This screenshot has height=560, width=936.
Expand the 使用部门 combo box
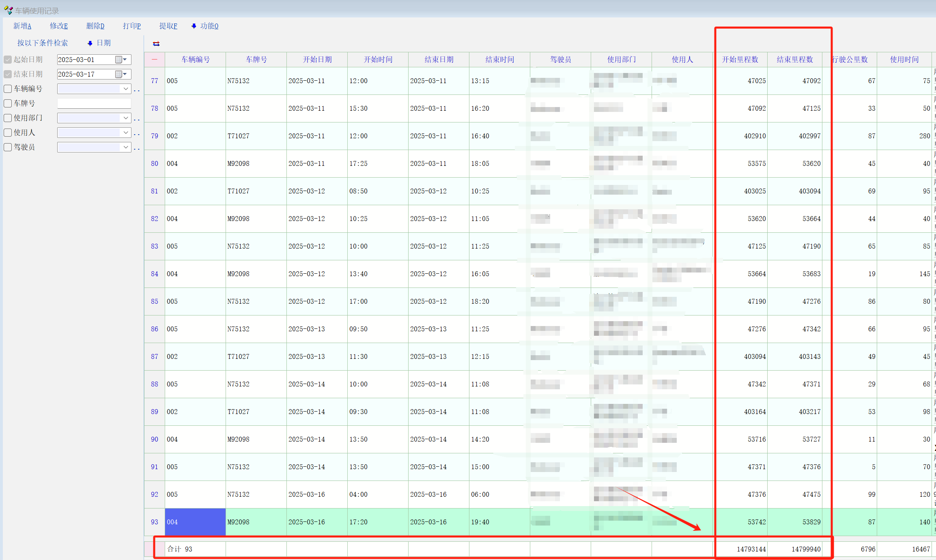pyautogui.click(x=126, y=118)
